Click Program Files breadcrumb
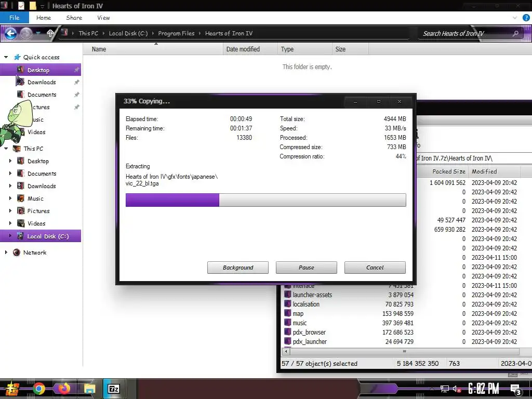This screenshot has height=399, width=532. pyautogui.click(x=176, y=33)
